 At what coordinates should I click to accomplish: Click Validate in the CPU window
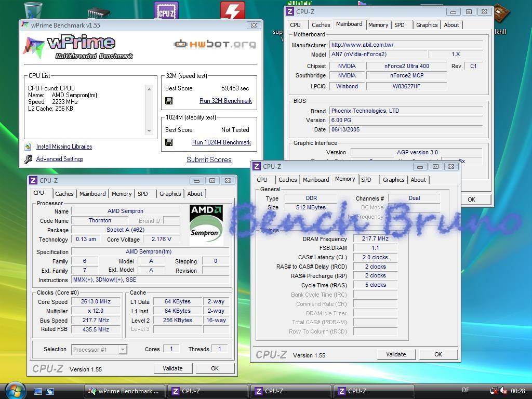click(172, 368)
